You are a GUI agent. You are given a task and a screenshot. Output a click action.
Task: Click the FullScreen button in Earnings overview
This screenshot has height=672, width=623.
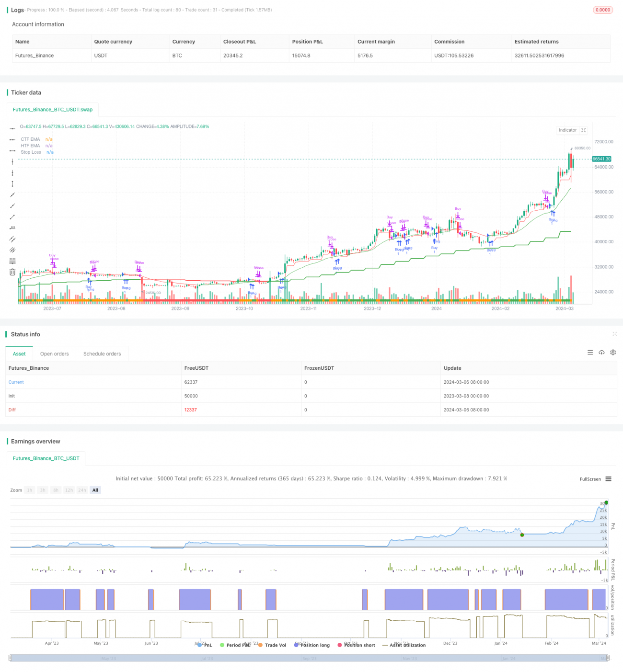(x=589, y=479)
